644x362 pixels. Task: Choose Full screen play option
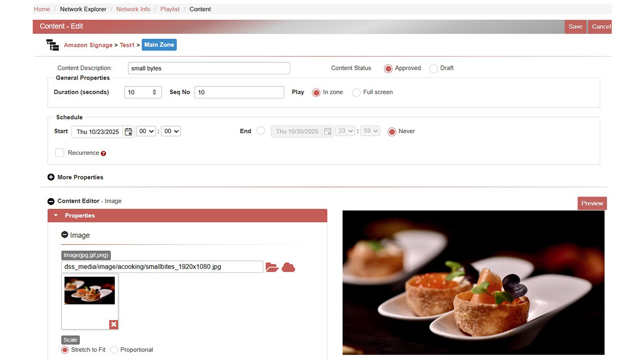point(356,93)
